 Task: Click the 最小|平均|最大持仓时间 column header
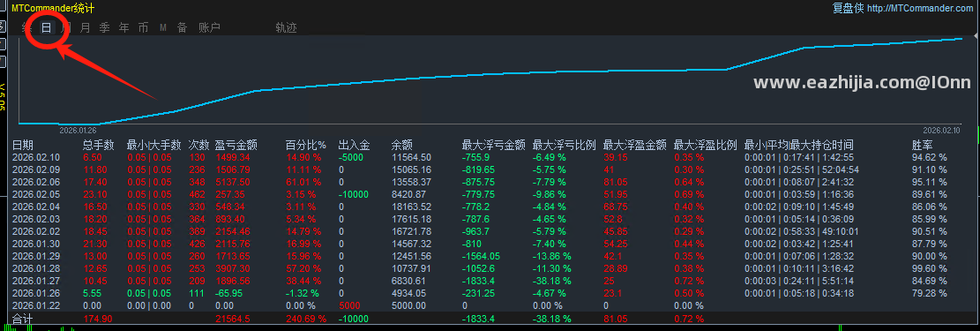(799, 145)
